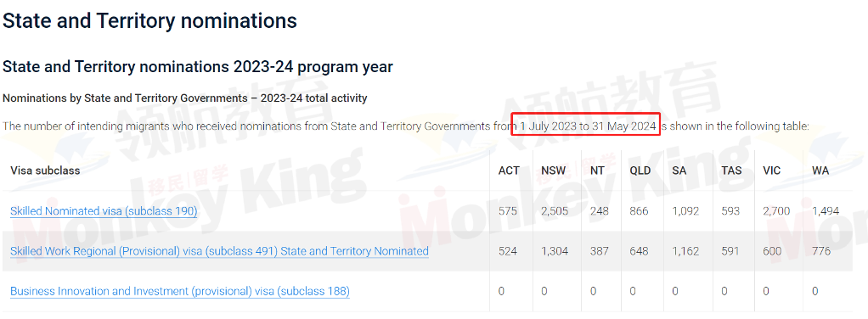
Task: Click the 2,700 VIC subclass 190 cell
Action: (x=776, y=211)
